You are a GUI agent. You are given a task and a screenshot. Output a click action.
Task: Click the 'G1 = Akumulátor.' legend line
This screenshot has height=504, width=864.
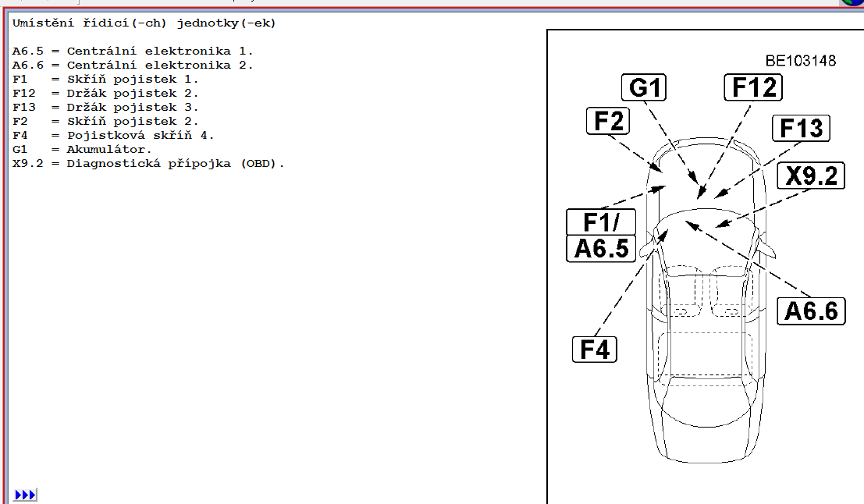pos(82,150)
